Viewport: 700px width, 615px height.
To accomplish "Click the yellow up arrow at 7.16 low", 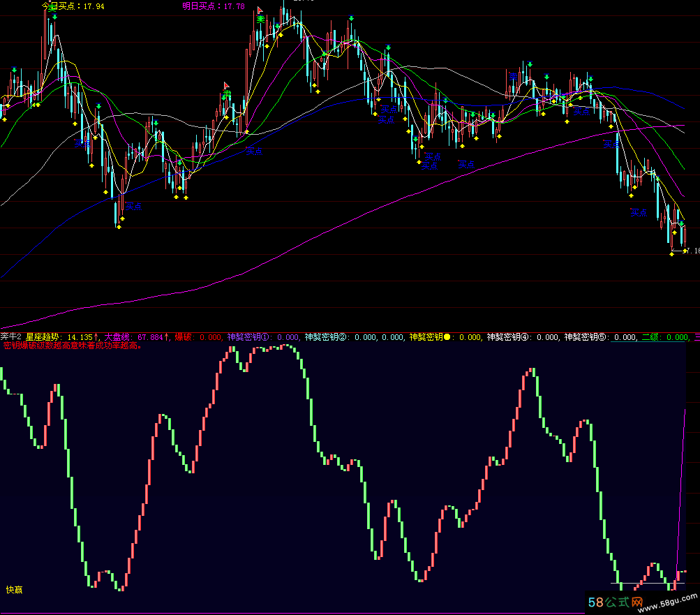I will [671, 252].
